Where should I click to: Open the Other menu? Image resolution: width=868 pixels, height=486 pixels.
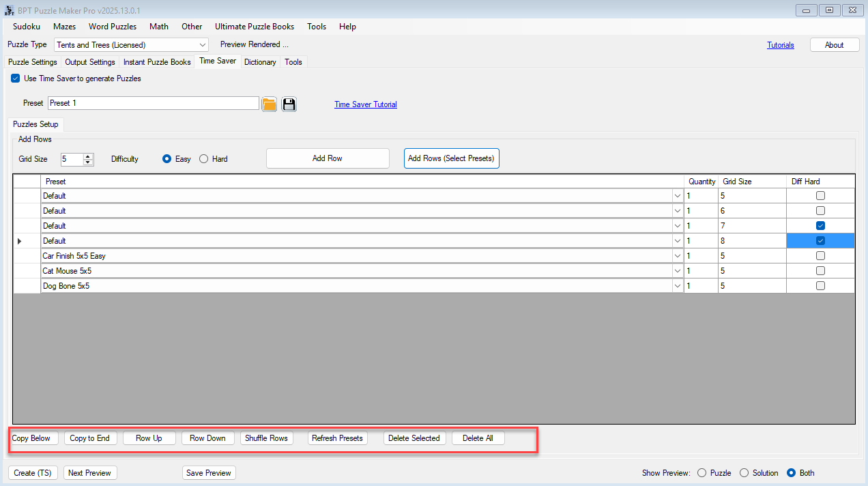pos(192,27)
